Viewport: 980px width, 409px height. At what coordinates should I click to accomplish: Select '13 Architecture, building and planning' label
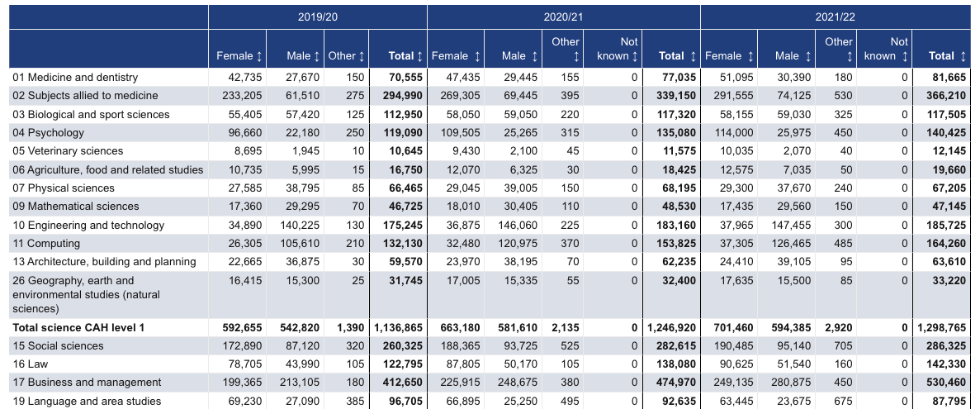(104, 261)
